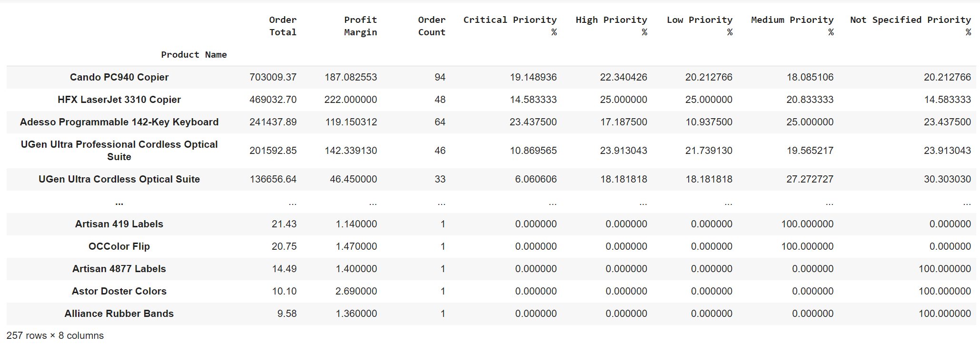
Task: Click the 18.085106 medium priority cell
Action: click(810, 77)
